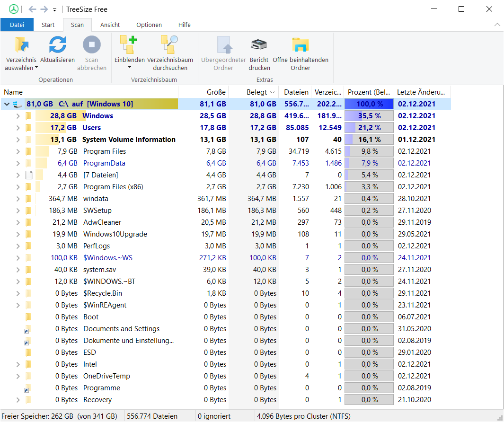Screen dimensions: 504x422
Task: Sort by the Belegt column header
Action: [254, 92]
